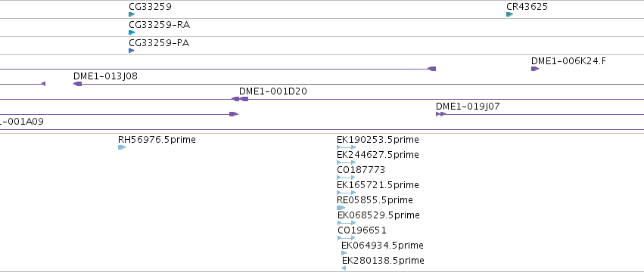Click the CG33259-RA label
The image size is (644, 272).
click(160, 25)
